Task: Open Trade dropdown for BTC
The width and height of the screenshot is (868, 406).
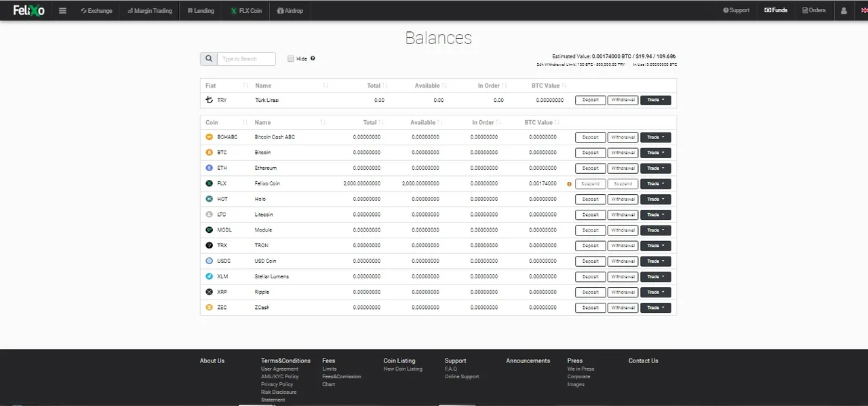Action: click(656, 153)
